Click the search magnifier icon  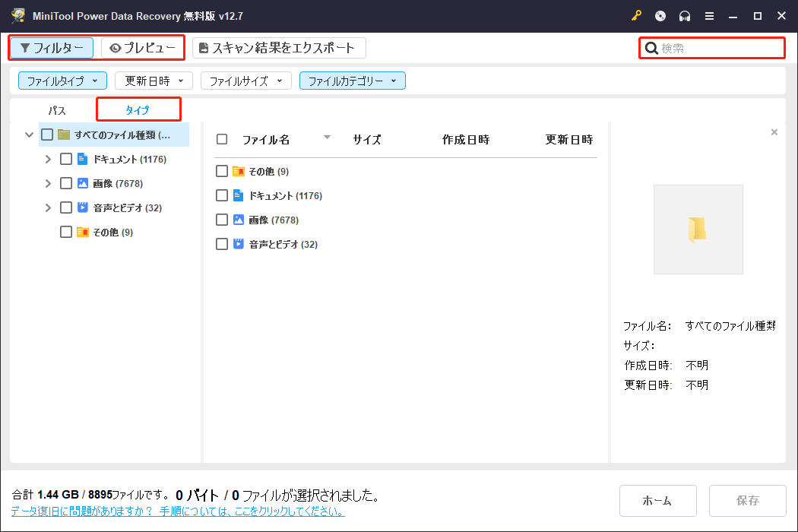point(652,47)
